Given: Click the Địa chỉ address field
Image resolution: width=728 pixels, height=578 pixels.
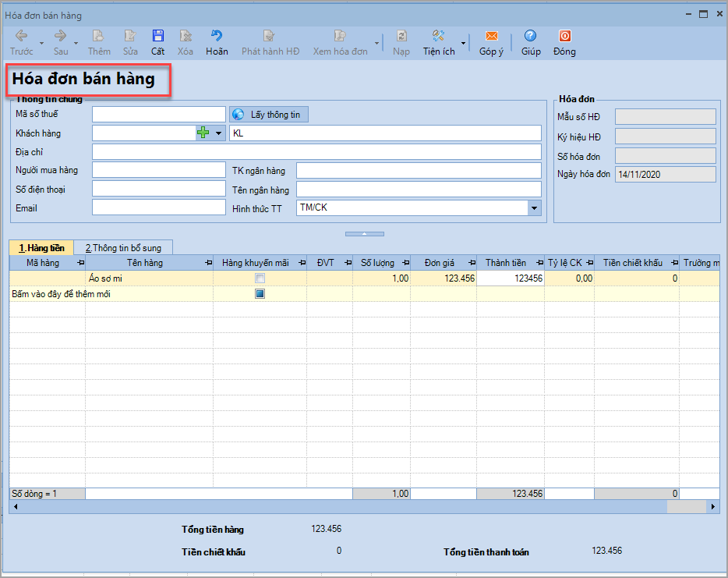Looking at the screenshot, I should [x=316, y=152].
